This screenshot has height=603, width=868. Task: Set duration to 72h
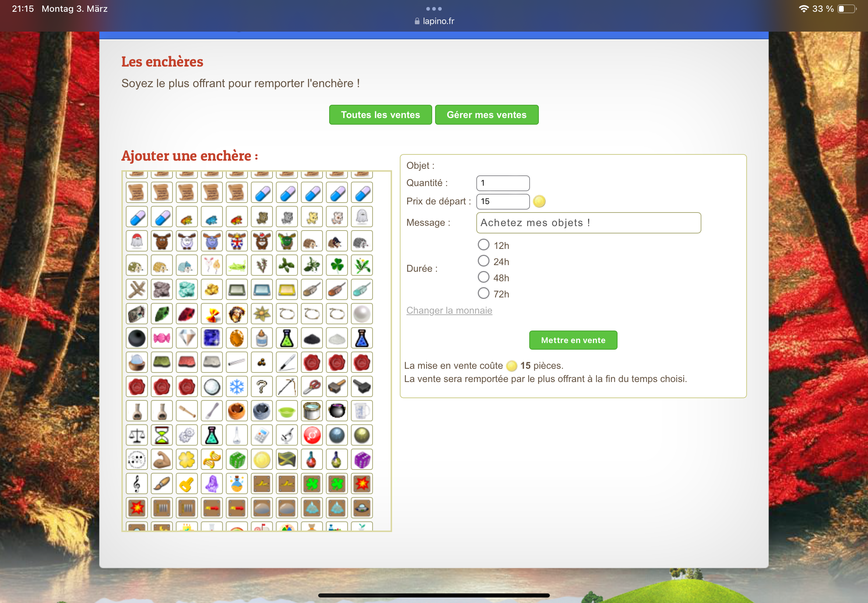coord(483,293)
